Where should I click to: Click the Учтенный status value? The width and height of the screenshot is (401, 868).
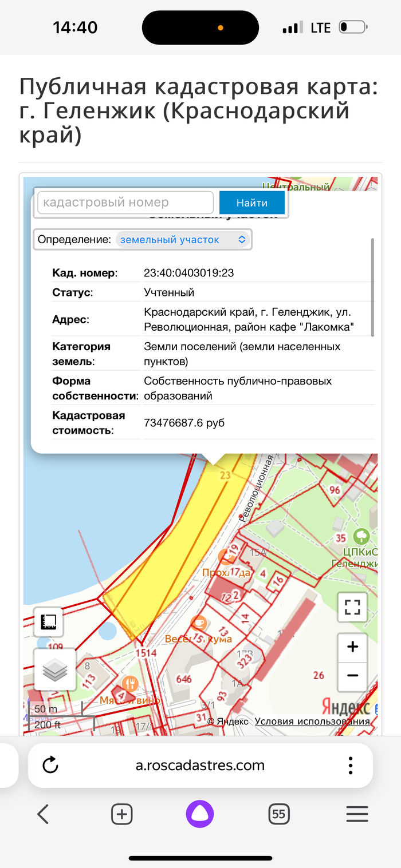click(x=169, y=292)
